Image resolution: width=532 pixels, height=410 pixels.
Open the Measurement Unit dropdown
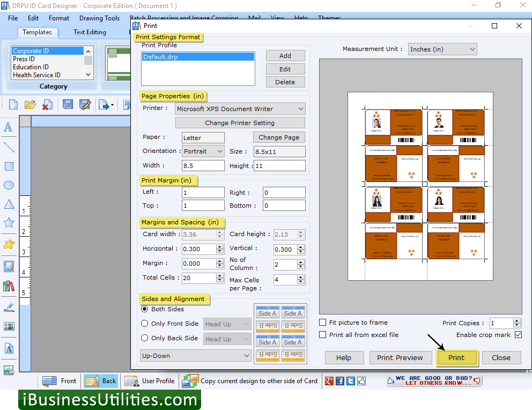click(x=442, y=49)
